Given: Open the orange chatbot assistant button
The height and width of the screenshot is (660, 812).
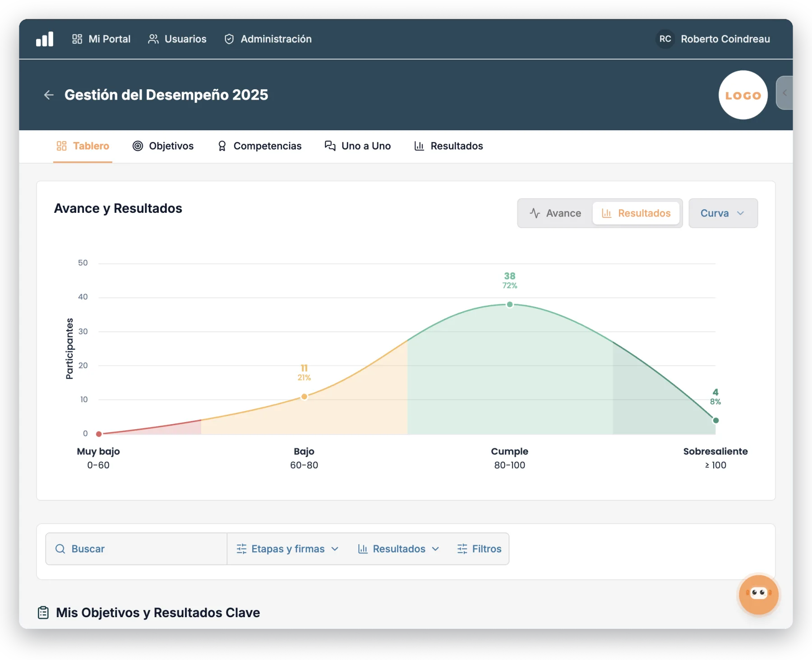Looking at the screenshot, I should click(758, 594).
